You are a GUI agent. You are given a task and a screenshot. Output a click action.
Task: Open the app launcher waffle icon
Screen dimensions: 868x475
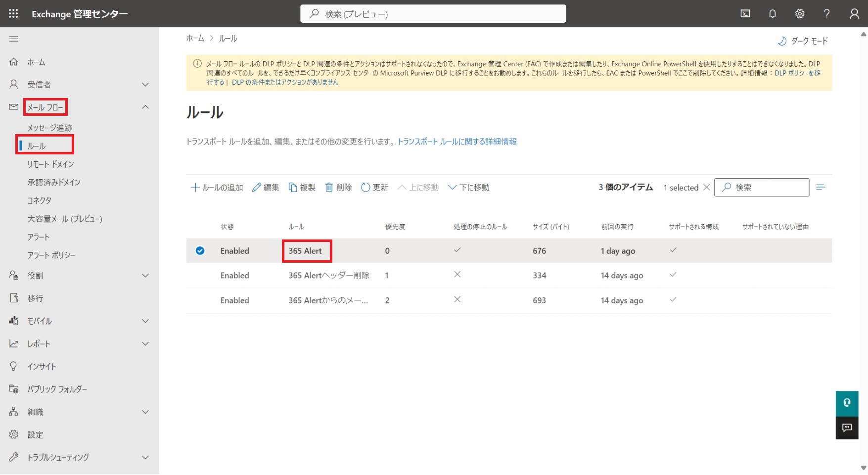click(13, 14)
